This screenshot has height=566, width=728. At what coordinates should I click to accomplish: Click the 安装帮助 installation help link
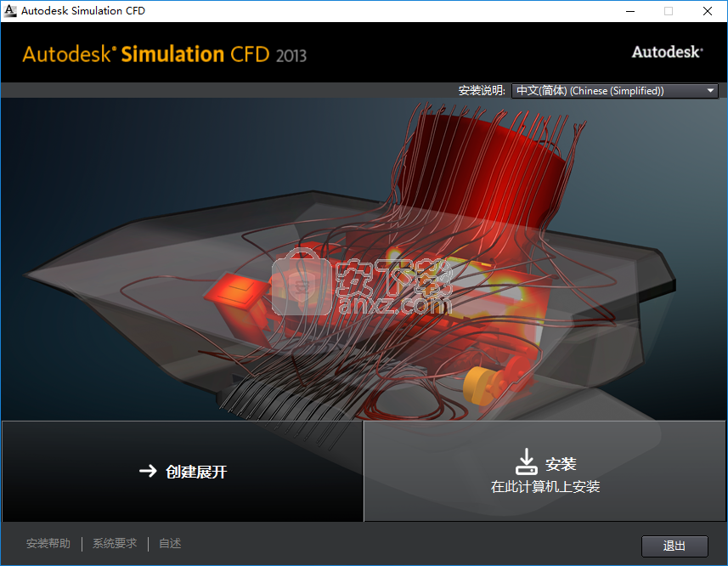click(x=48, y=543)
